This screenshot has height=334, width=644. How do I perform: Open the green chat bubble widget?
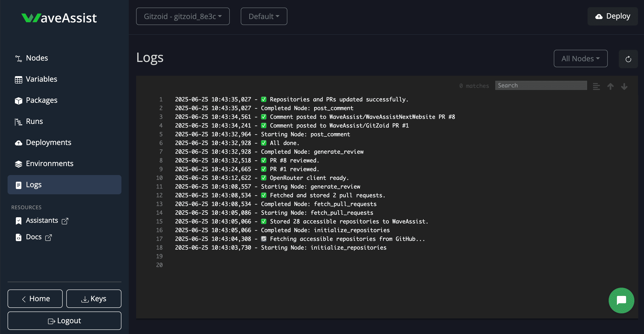point(622,301)
